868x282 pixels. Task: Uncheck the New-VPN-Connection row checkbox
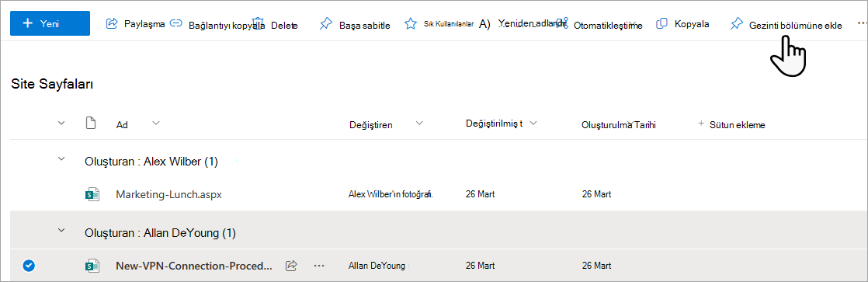pyautogui.click(x=29, y=266)
